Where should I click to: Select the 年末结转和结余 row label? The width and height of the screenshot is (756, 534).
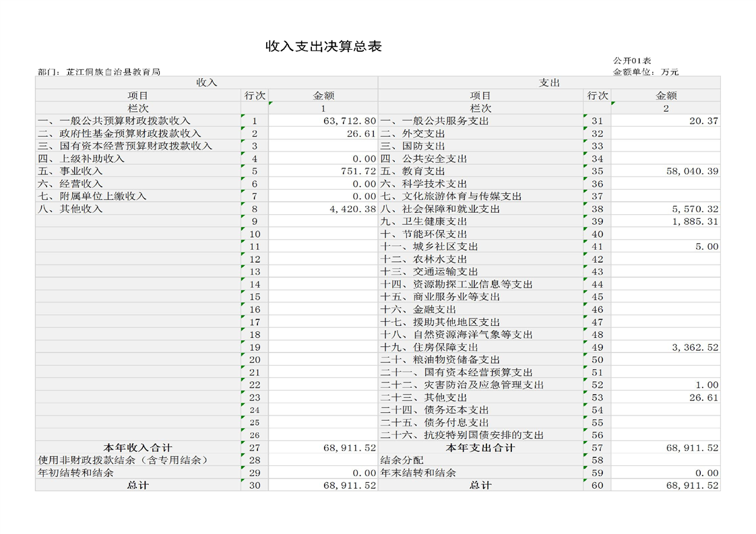pyautogui.click(x=418, y=473)
